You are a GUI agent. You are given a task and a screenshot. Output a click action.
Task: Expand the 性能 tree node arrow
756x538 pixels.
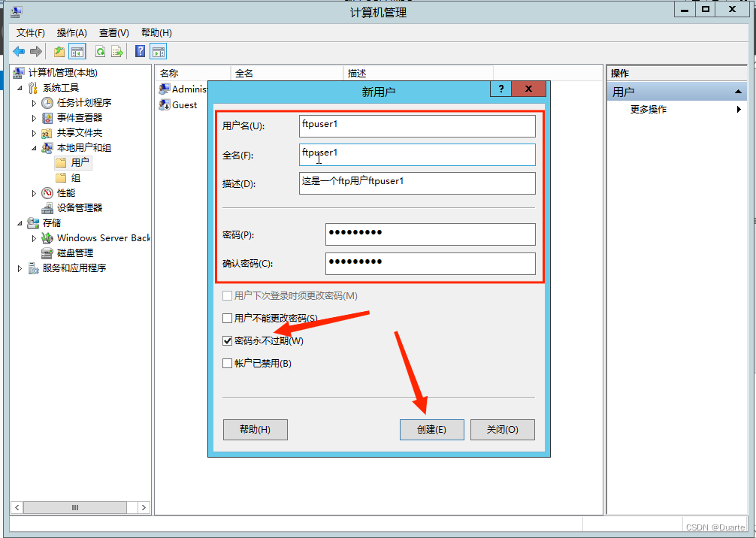pyautogui.click(x=34, y=193)
